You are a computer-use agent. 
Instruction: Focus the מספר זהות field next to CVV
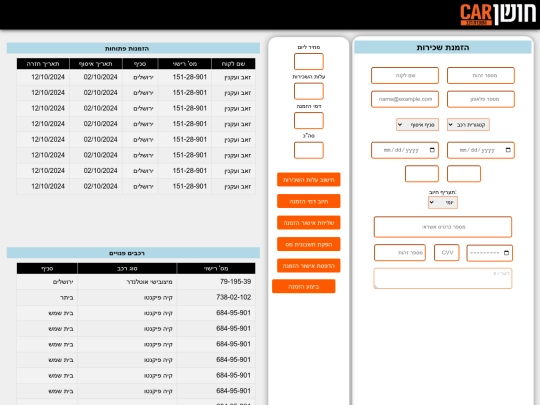pyautogui.click(x=400, y=252)
